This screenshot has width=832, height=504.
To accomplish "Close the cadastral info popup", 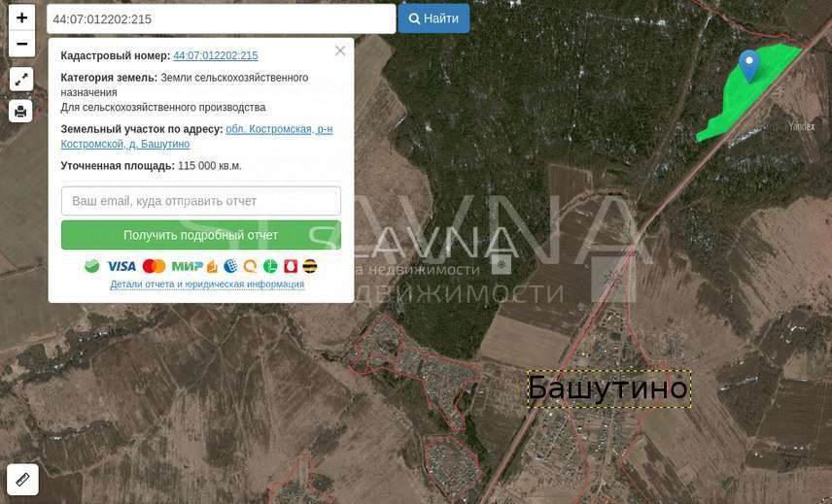I will coord(340,50).
